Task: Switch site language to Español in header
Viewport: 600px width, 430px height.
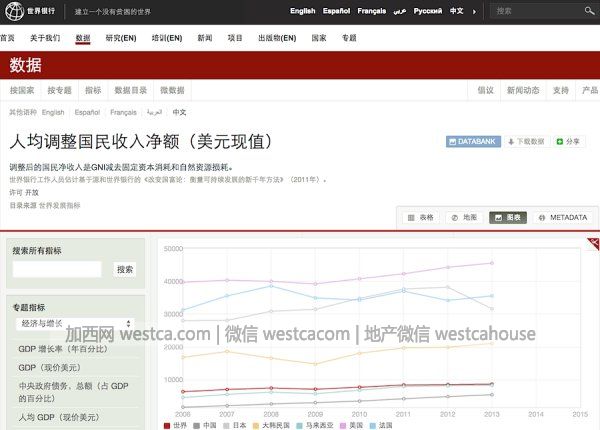Action: (x=336, y=11)
